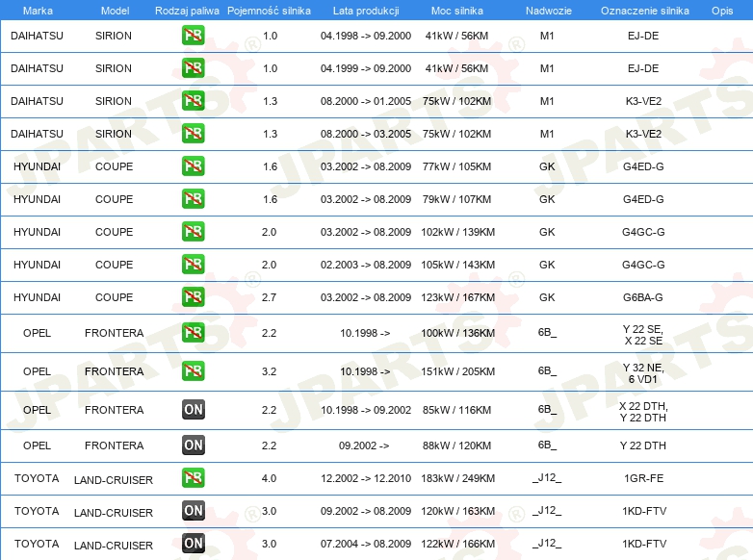Click the Moc silnika column header
753x560 pixels.
[458, 10]
